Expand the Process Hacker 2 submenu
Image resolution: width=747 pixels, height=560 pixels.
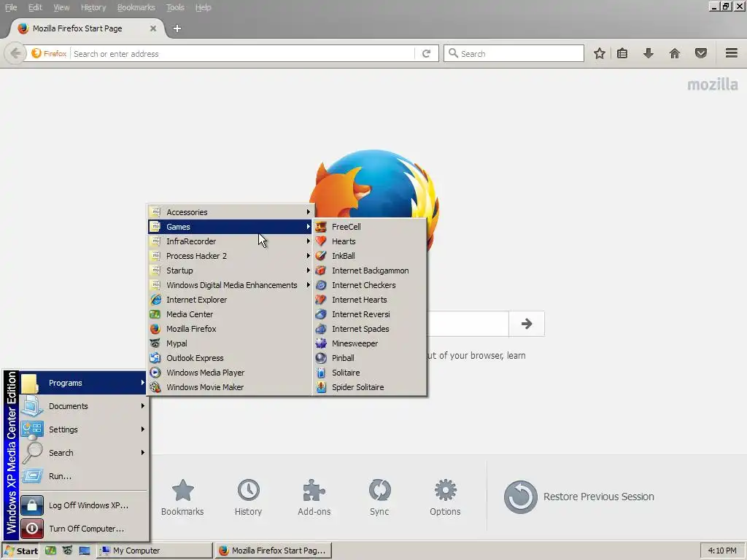click(230, 256)
